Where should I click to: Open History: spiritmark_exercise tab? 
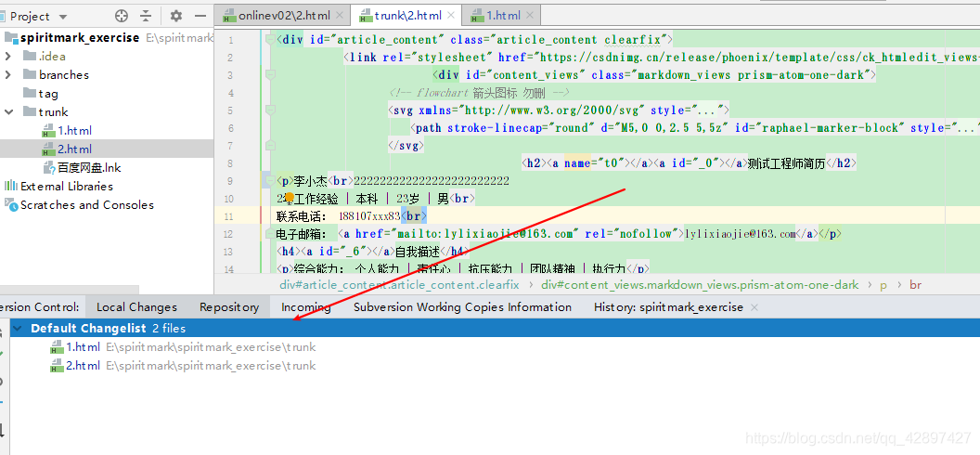(x=669, y=306)
